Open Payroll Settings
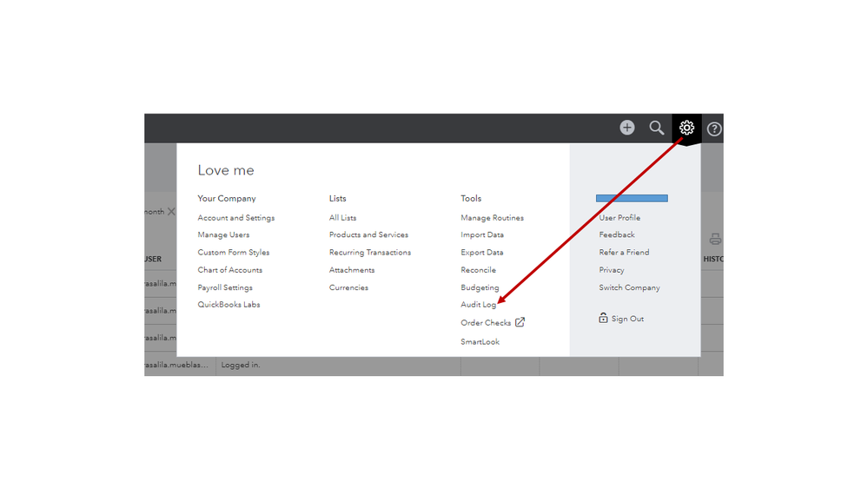 tap(225, 287)
